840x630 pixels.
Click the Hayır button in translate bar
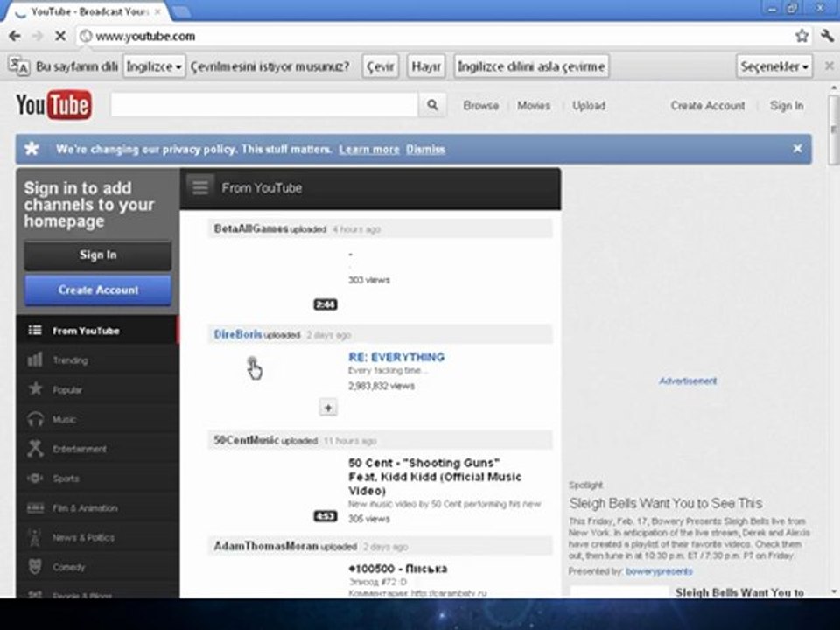[x=426, y=66]
